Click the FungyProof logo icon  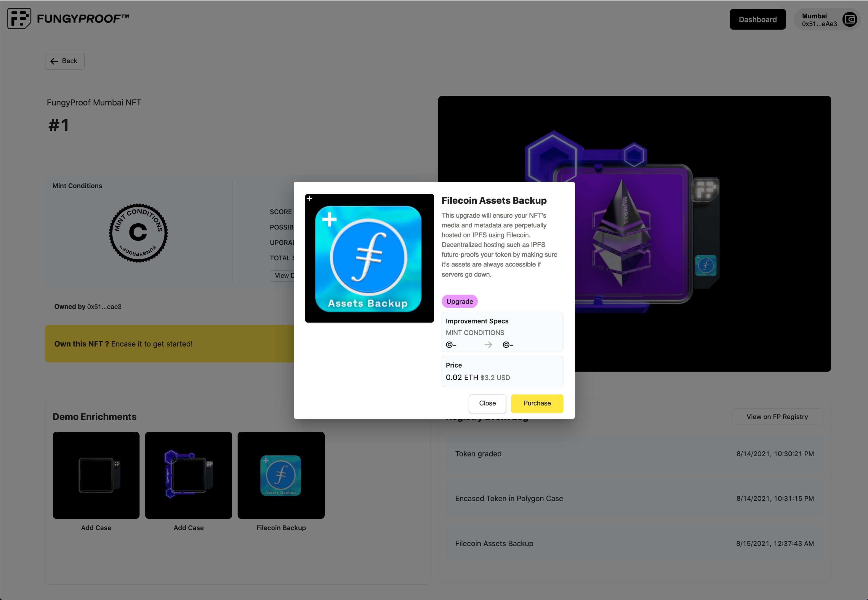coord(19,19)
